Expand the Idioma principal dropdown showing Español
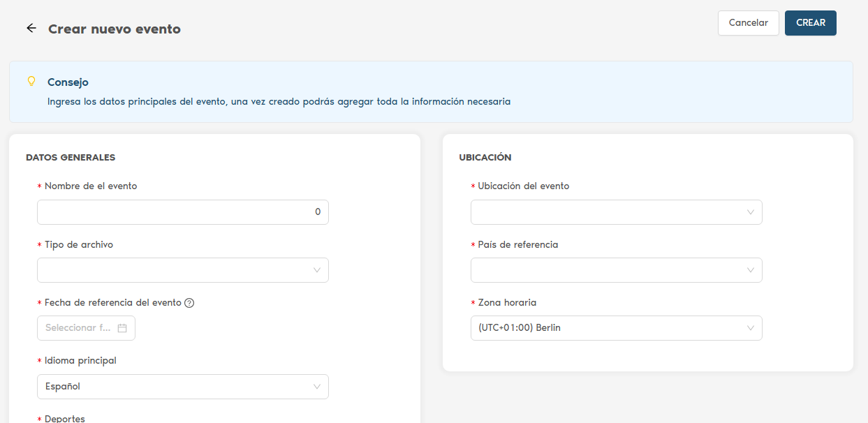 (x=182, y=387)
